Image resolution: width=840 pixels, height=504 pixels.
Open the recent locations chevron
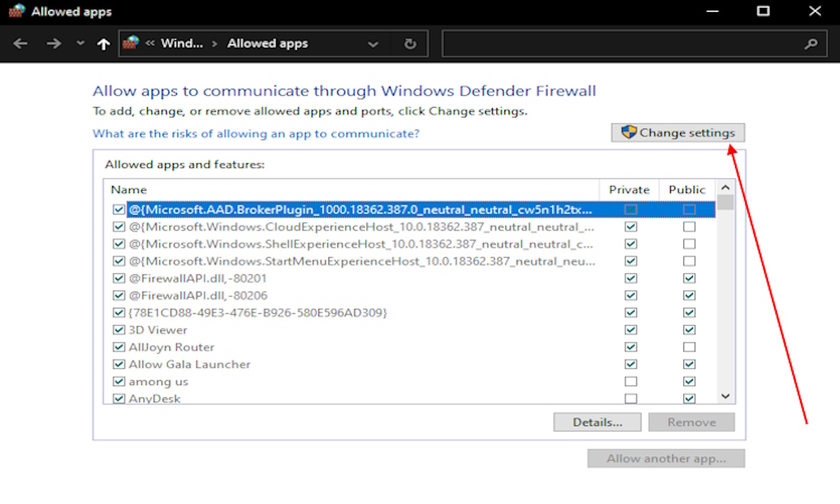81,44
